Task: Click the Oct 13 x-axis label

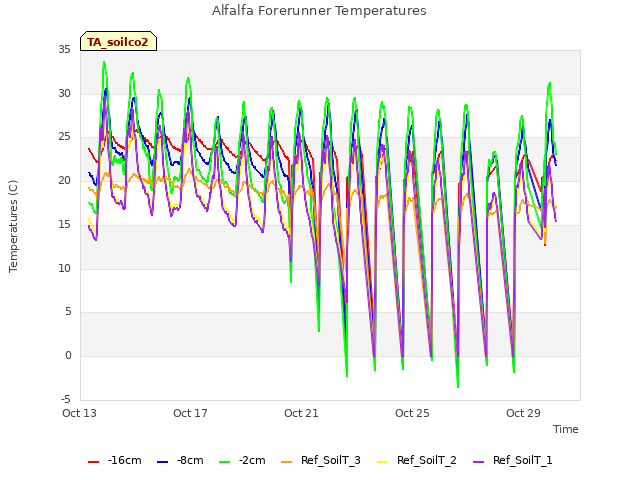Action: [x=79, y=413]
